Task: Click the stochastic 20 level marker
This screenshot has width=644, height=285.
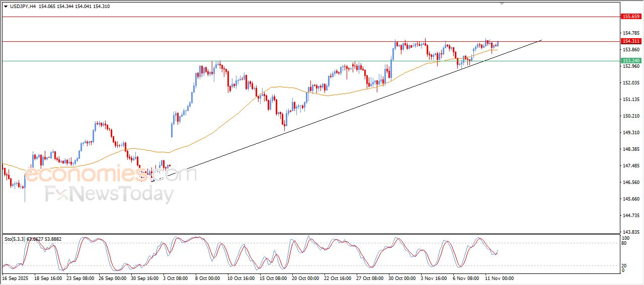Action: pyautogui.click(x=624, y=265)
